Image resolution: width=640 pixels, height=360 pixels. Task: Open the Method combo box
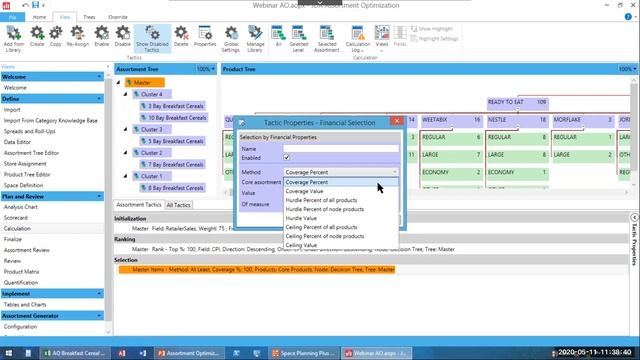[x=341, y=172]
